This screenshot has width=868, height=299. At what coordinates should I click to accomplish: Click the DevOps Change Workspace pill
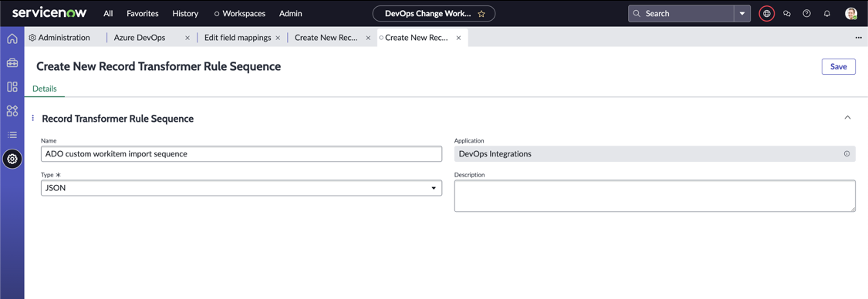(x=434, y=14)
